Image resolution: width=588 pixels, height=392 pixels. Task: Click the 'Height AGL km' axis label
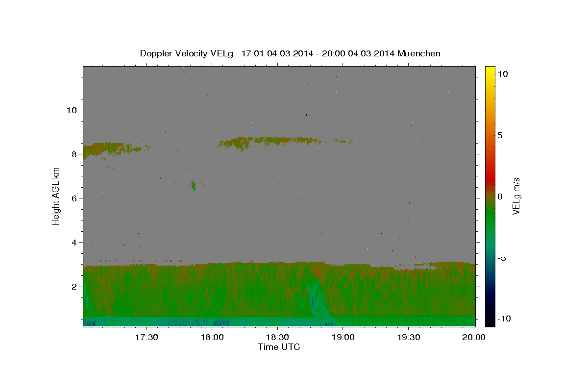pos(56,196)
